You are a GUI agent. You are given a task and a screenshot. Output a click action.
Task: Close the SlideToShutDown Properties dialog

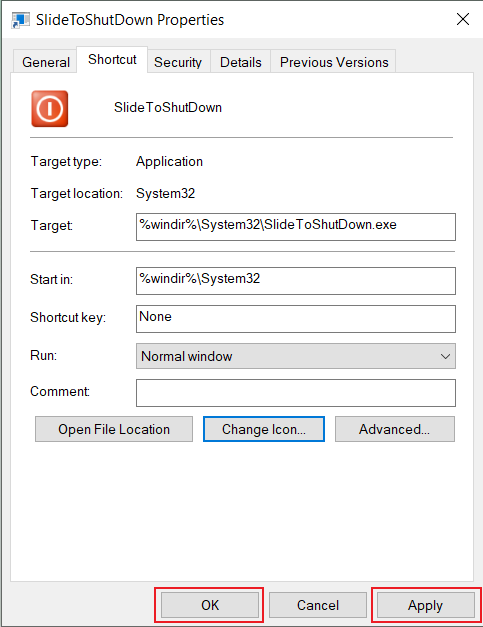463,19
